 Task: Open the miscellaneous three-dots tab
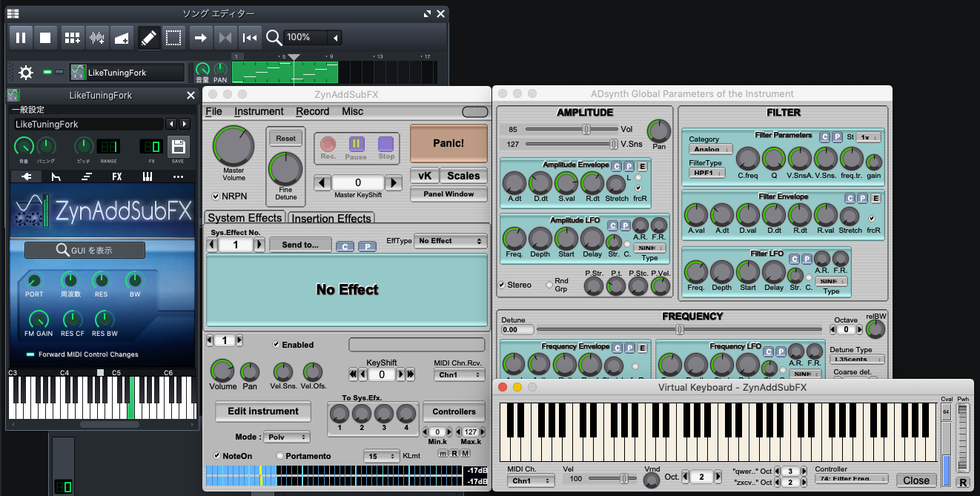click(178, 176)
